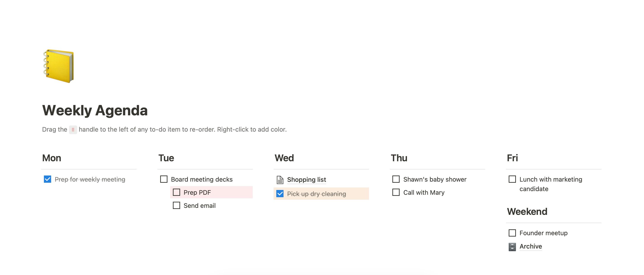Click the Wed column heading
The width and height of the screenshot is (644, 275).
click(284, 158)
